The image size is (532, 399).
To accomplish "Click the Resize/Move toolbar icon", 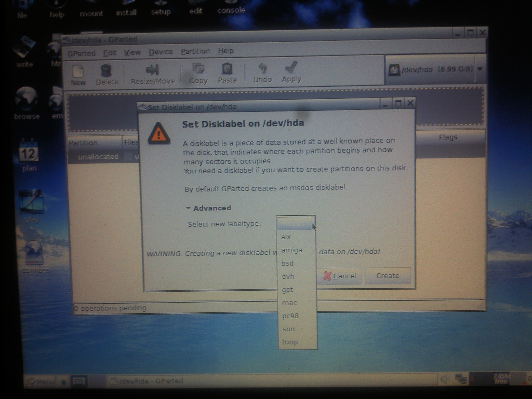I will (152, 74).
